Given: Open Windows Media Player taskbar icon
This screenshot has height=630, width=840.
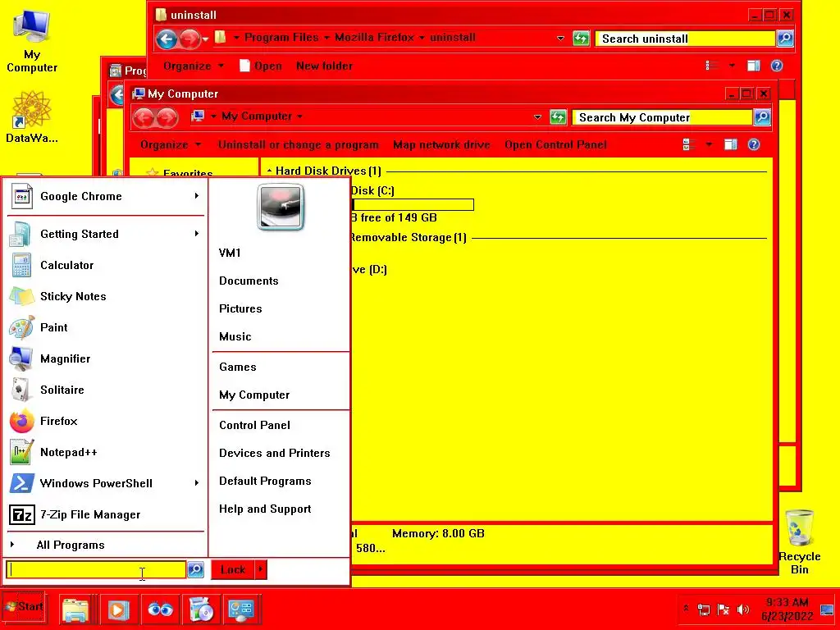Looking at the screenshot, I should tap(118, 609).
